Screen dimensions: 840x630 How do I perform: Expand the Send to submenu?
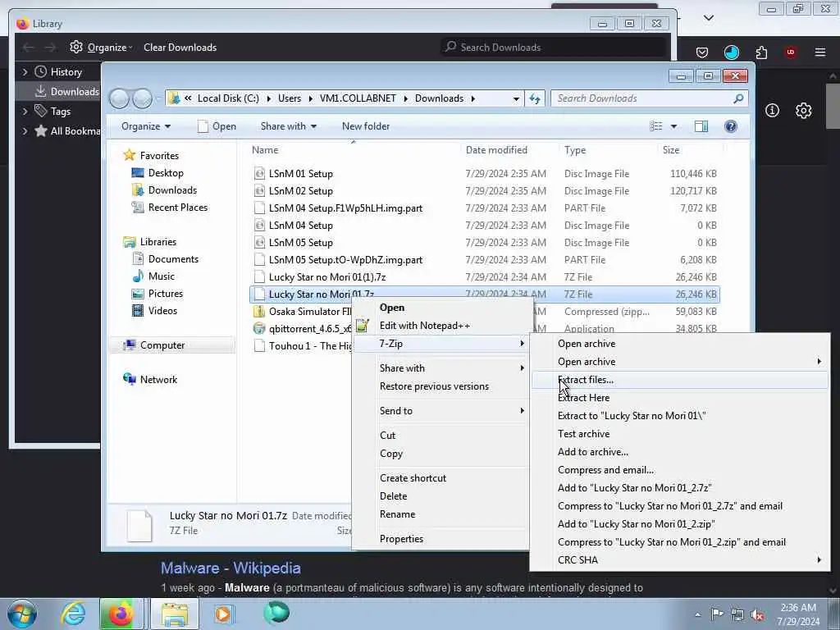441,411
